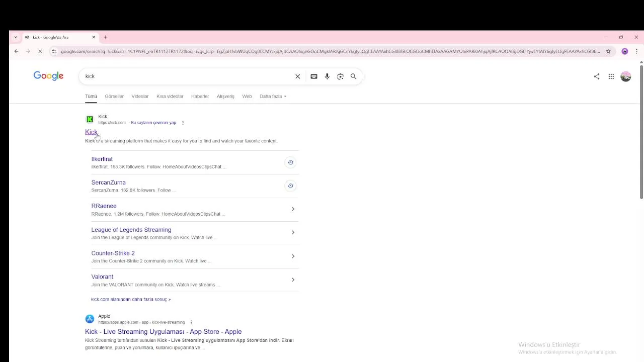Open the Chrome three-dot menu
Image resolution: width=644 pixels, height=362 pixels.
coord(636,51)
